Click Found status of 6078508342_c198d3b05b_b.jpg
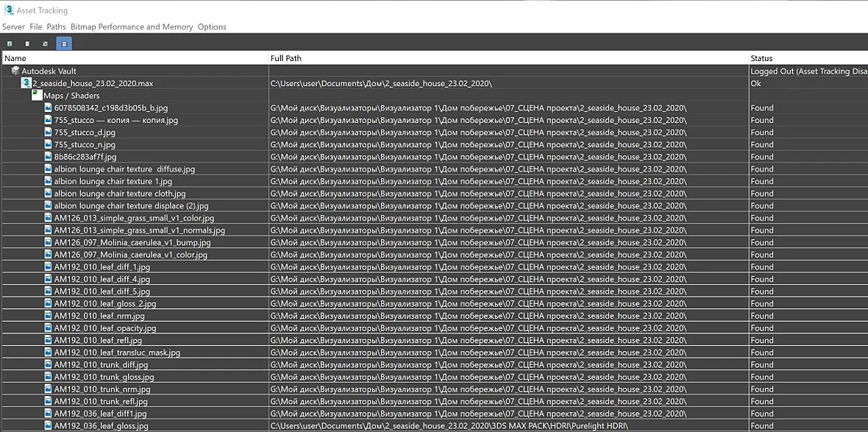Viewport: 868px width, 432px height. (762, 107)
